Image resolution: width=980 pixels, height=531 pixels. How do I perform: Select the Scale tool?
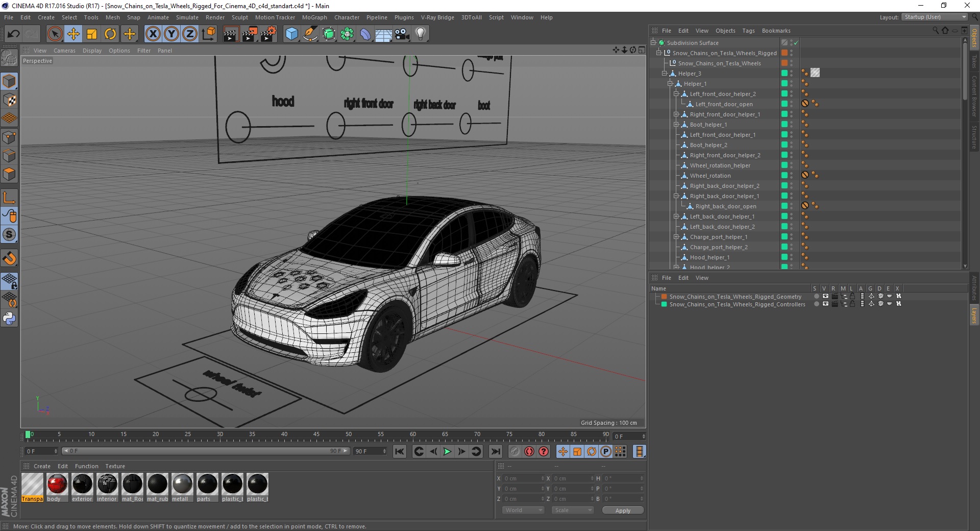tap(92, 34)
